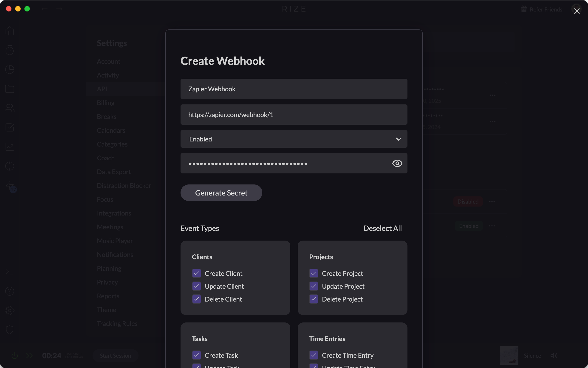Open Theme settings section
This screenshot has width=588, height=368.
[106, 310]
